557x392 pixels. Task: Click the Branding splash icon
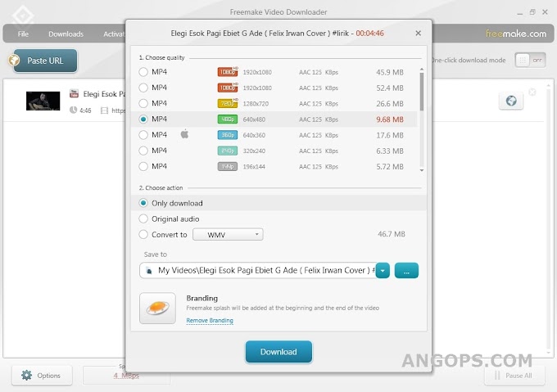point(157,308)
